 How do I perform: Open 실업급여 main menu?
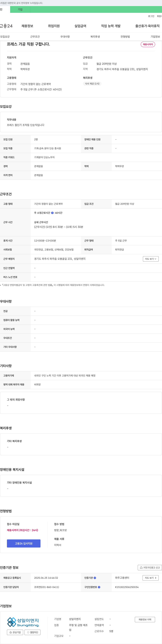click(80, 26)
